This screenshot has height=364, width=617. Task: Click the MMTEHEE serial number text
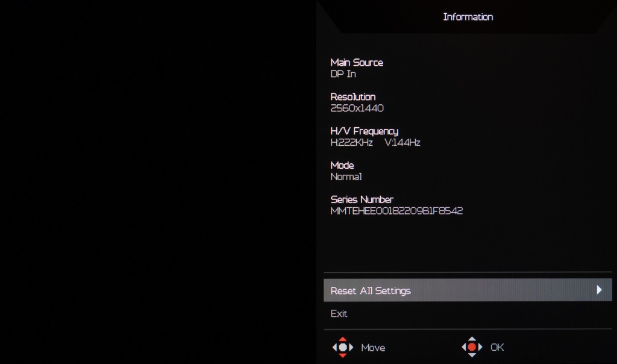click(x=396, y=211)
